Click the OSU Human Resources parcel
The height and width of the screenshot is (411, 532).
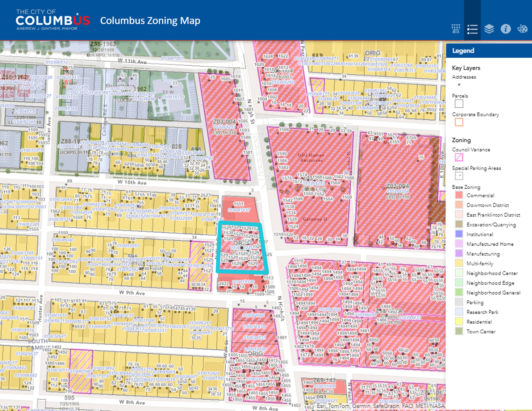tap(311, 158)
